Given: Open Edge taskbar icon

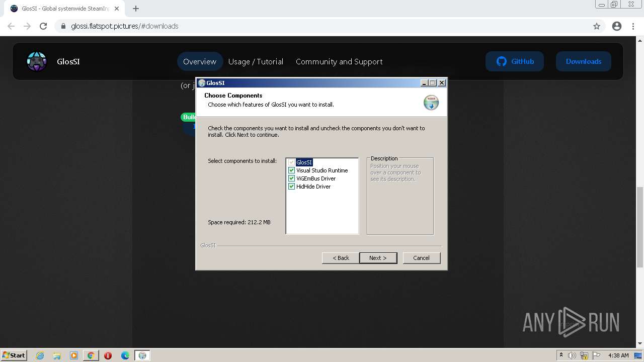Looking at the screenshot, I should pos(125,355).
